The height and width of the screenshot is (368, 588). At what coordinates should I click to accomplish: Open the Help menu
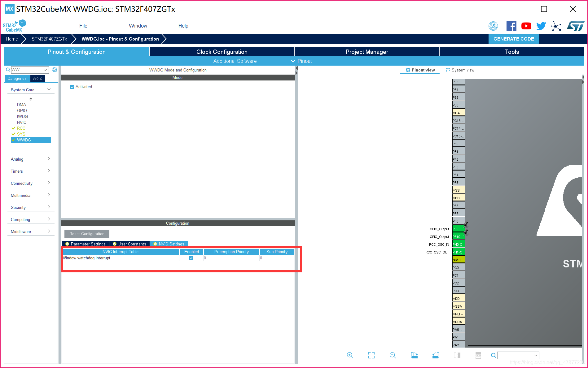pyautogui.click(x=183, y=26)
